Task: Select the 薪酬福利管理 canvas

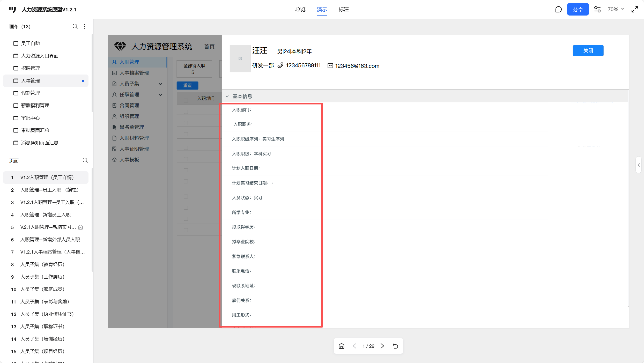Action: click(x=35, y=105)
